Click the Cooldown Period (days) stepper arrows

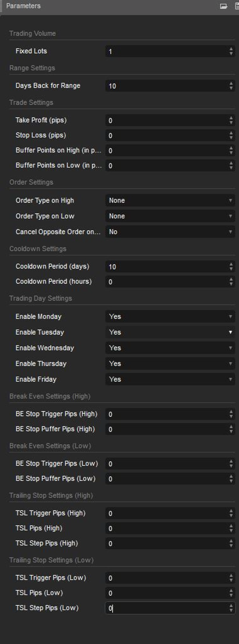[x=231, y=267]
